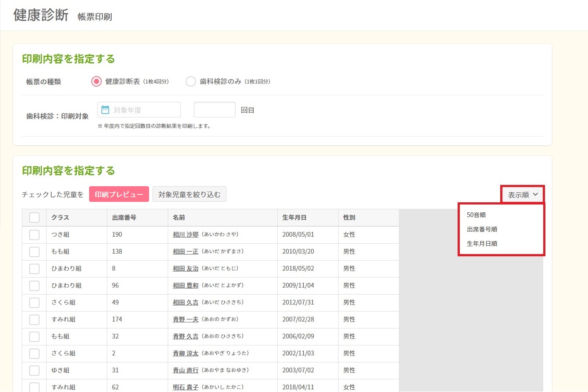
Task: Choose 生年月日順 from the sort menu
Action: (x=482, y=244)
